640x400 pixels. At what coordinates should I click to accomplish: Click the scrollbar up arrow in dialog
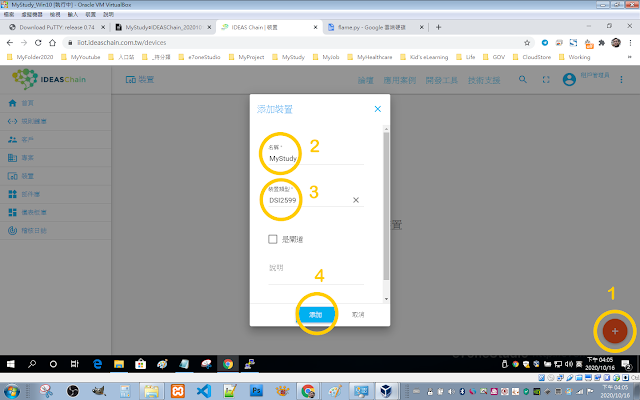point(386,129)
